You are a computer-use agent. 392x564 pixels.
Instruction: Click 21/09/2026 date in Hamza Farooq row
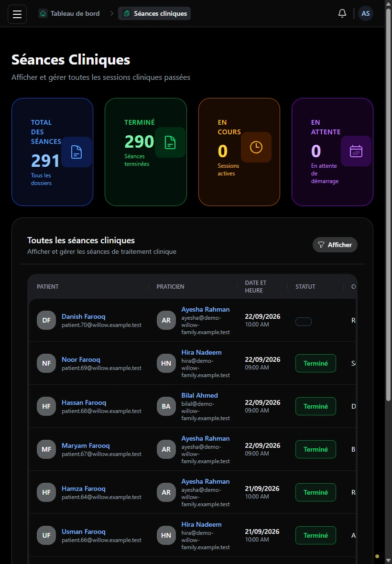[262, 488]
